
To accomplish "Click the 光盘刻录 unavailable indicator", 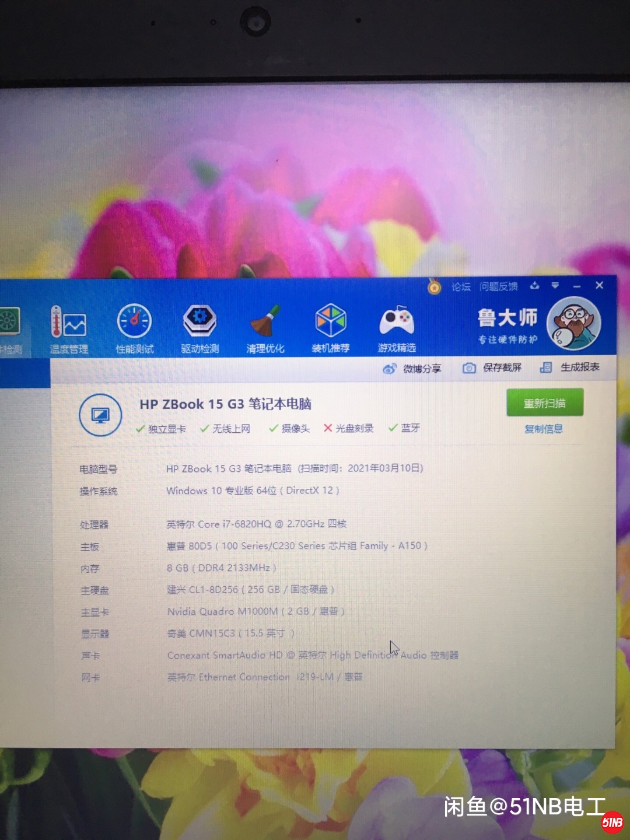I will pyautogui.click(x=349, y=428).
